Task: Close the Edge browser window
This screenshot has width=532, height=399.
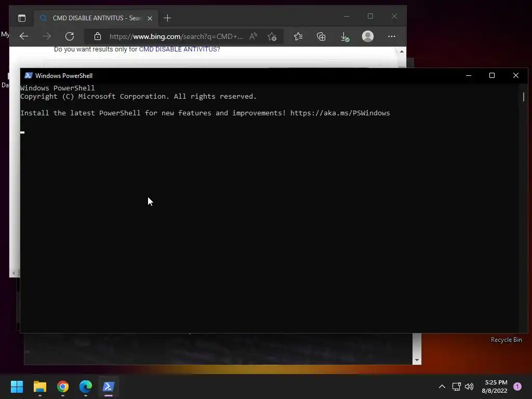Action: 394,16
